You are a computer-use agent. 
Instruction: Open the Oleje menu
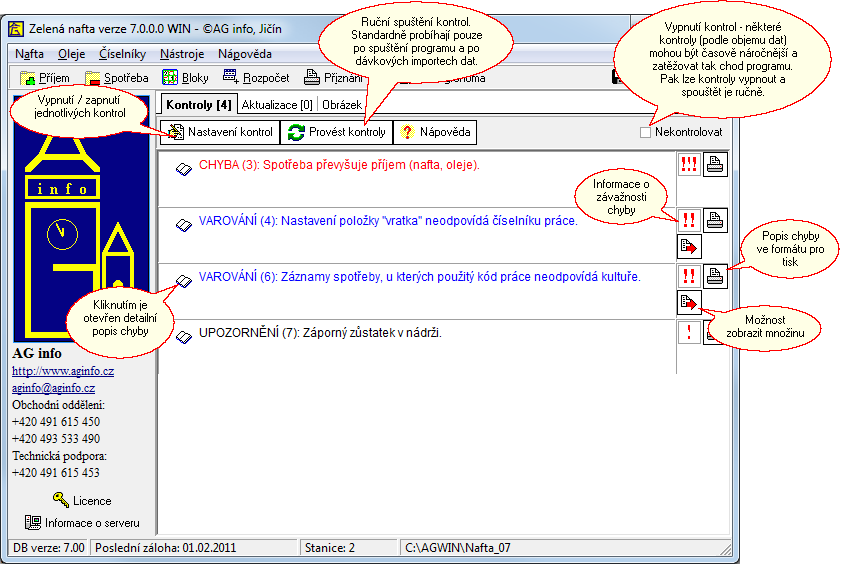pyautogui.click(x=71, y=54)
